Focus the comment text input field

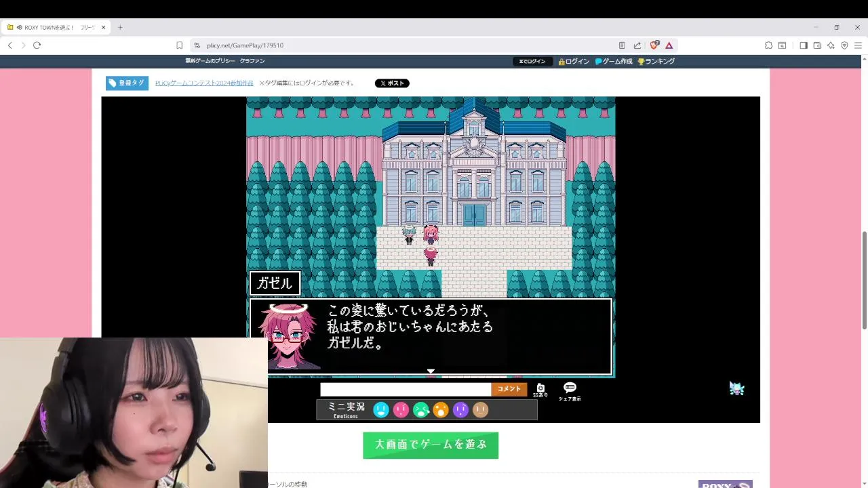click(x=406, y=390)
